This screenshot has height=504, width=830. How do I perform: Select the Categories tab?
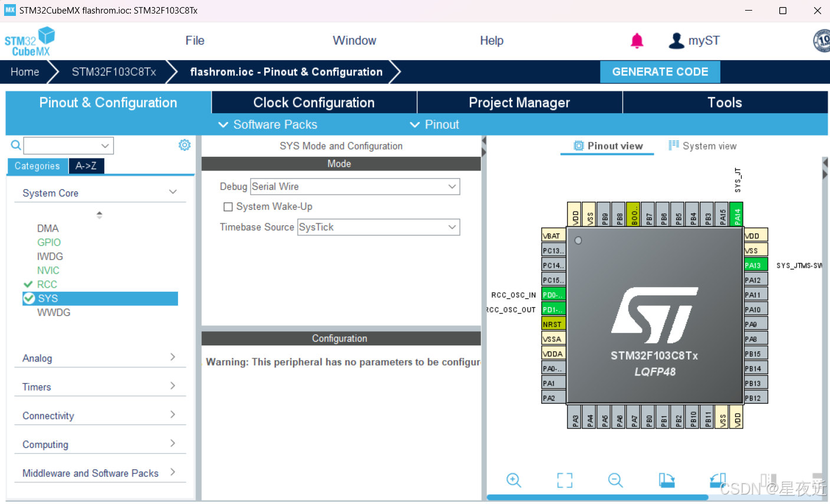37,166
